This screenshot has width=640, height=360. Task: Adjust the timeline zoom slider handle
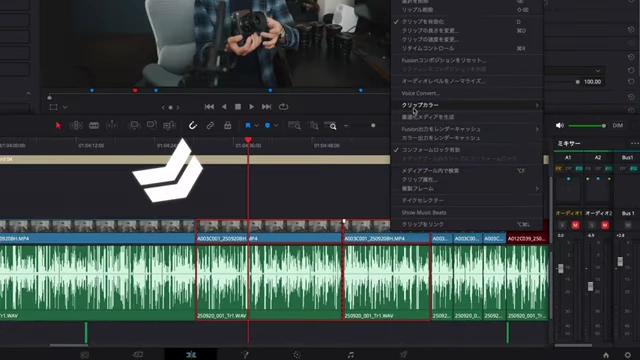coord(373,126)
